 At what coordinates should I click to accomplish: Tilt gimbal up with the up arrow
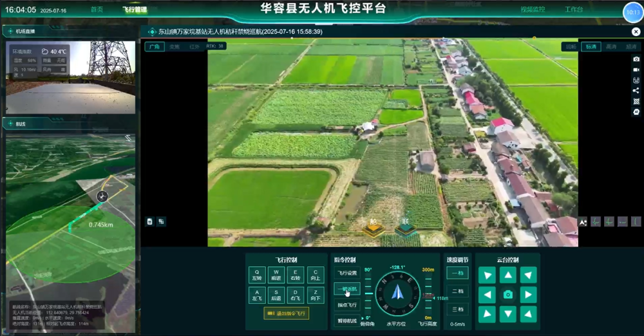coord(508,275)
